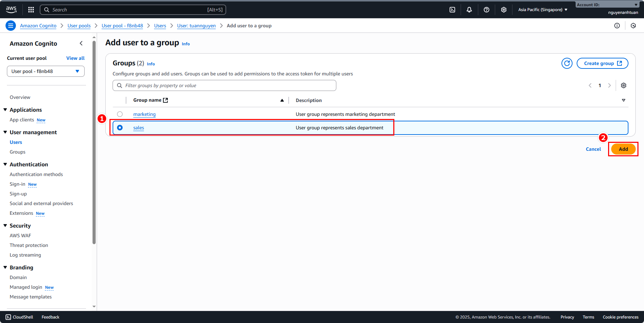
Task: Select the marketing group radio button
Action: [x=120, y=114]
